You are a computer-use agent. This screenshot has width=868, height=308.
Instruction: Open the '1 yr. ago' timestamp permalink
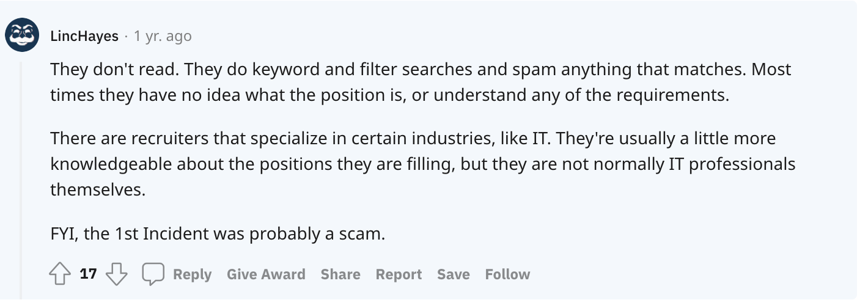click(x=163, y=36)
